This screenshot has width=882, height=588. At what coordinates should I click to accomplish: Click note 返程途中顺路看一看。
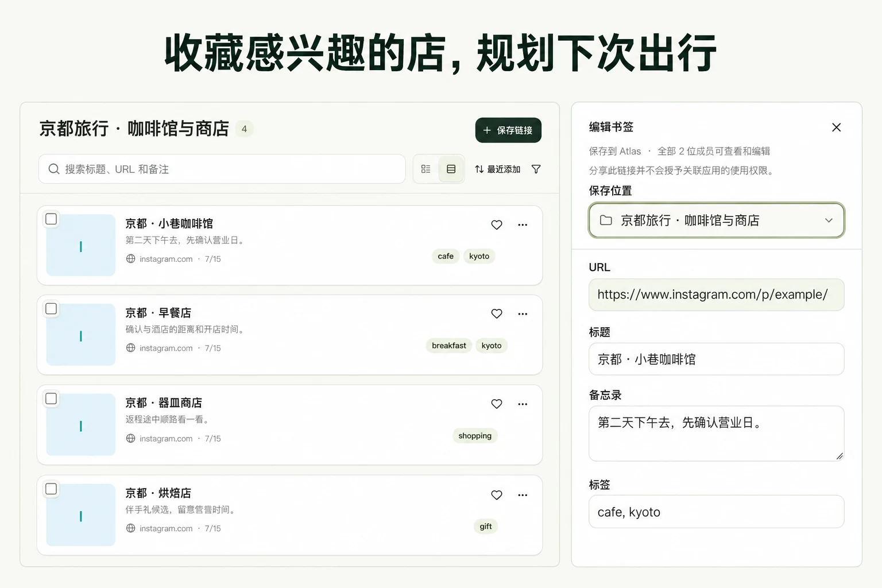tap(169, 419)
